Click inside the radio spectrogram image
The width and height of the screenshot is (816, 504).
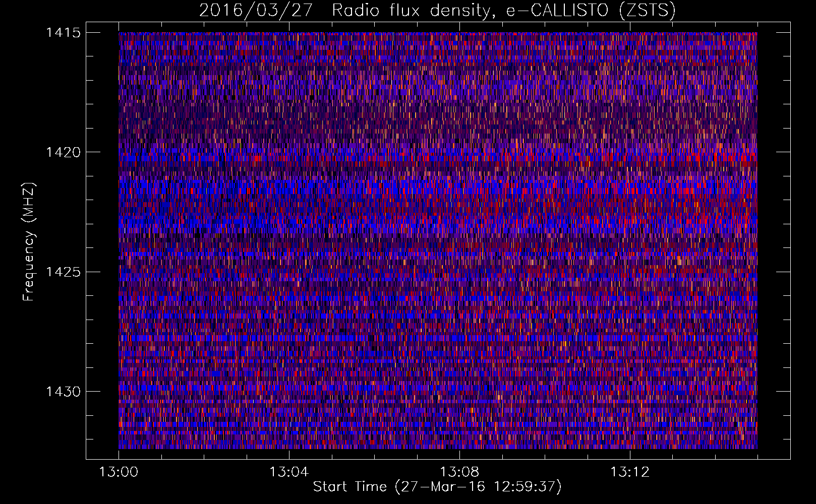(438, 240)
